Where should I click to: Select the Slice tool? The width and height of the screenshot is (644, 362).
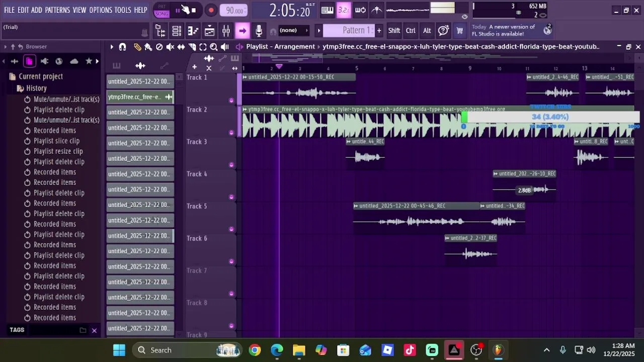coord(192,47)
